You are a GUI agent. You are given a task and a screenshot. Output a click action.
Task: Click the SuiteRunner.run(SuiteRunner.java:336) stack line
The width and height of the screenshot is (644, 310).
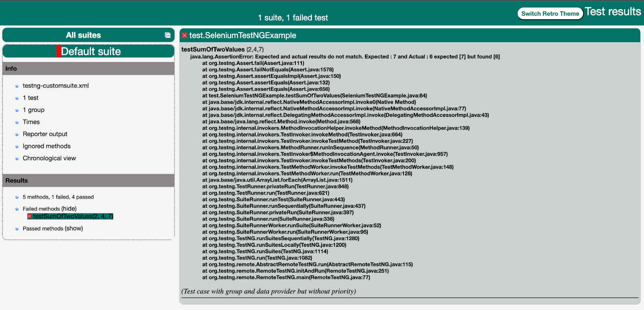tap(268, 219)
